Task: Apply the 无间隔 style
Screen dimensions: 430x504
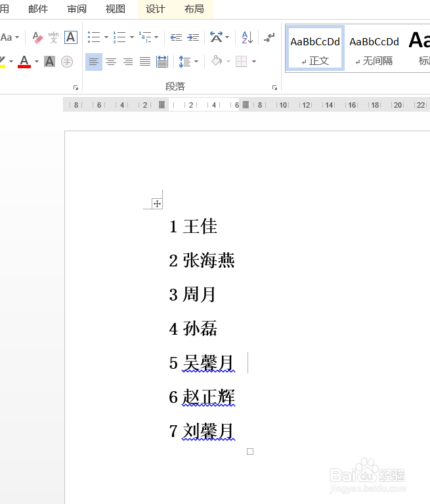Action: pos(374,48)
